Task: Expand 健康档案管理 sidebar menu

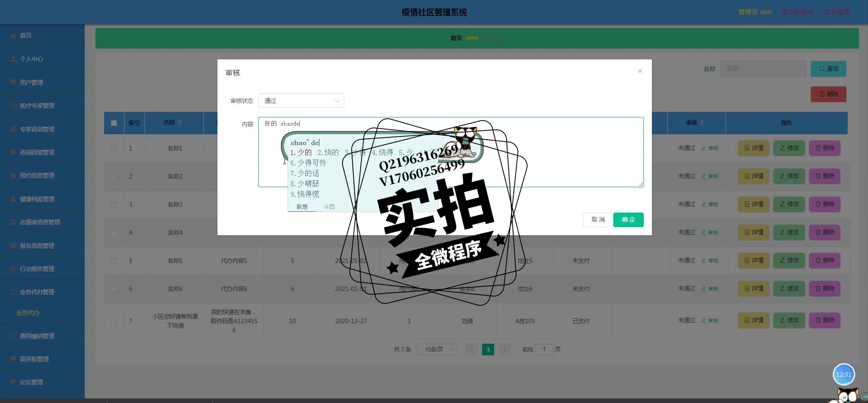Action: pos(42,199)
